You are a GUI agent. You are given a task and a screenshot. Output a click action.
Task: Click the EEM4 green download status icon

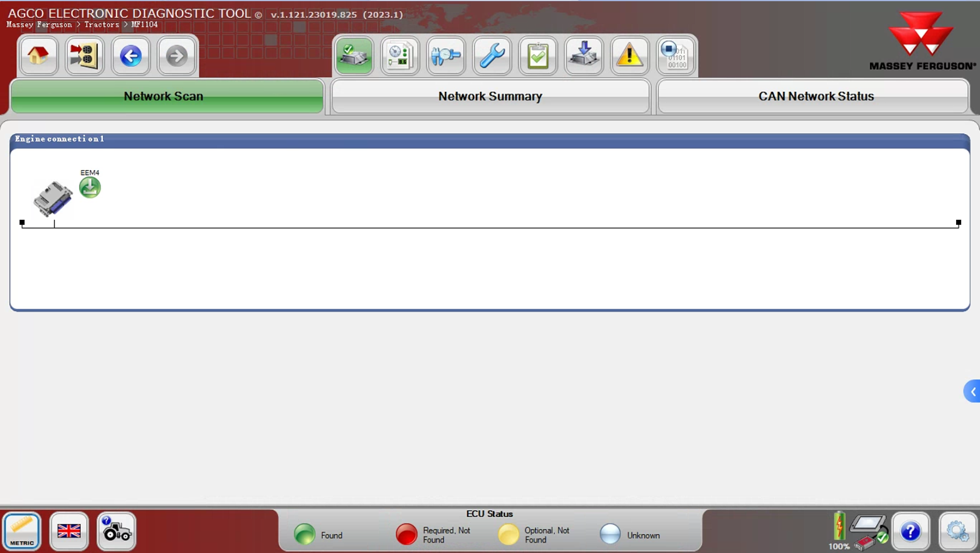[90, 187]
